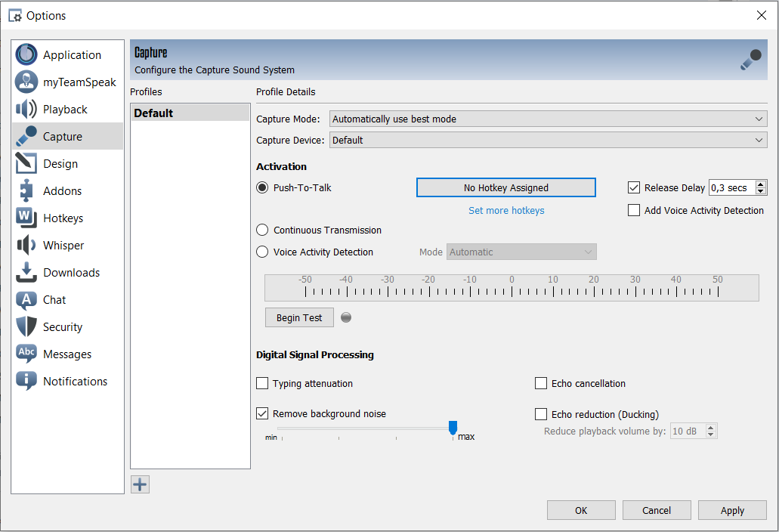Click the grey test indicator light
This screenshot has width=779, height=532.
point(346,317)
